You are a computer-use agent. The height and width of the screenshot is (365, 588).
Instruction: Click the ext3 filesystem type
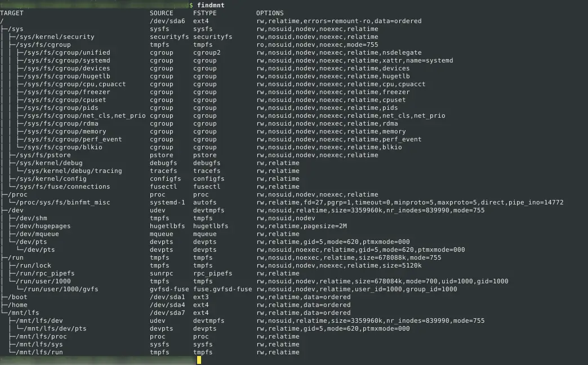[201, 297]
